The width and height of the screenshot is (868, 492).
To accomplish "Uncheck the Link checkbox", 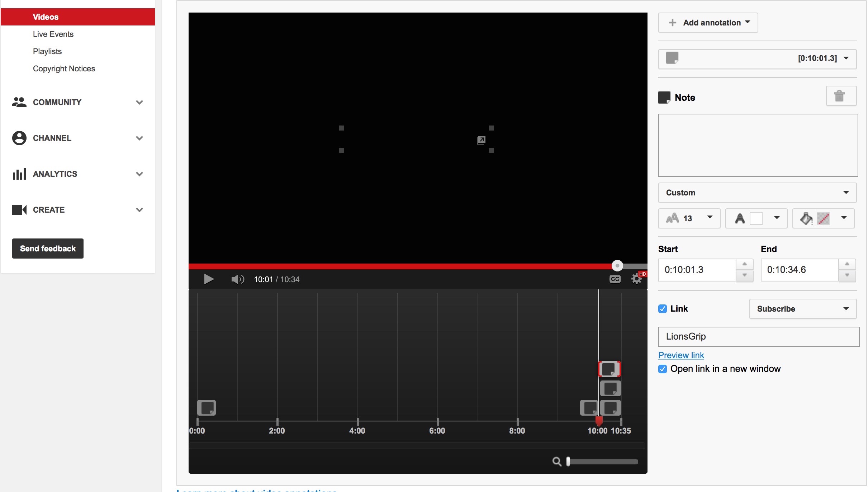I will [x=662, y=308].
